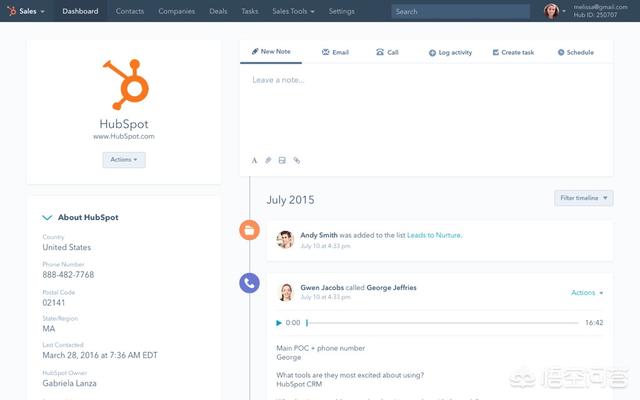Click the call recording progress bar

click(442, 323)
